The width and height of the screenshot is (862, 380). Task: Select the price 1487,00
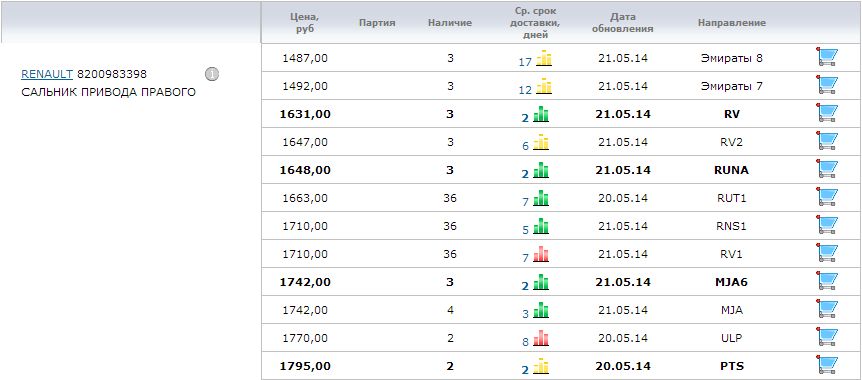click(x=305, y=58)
